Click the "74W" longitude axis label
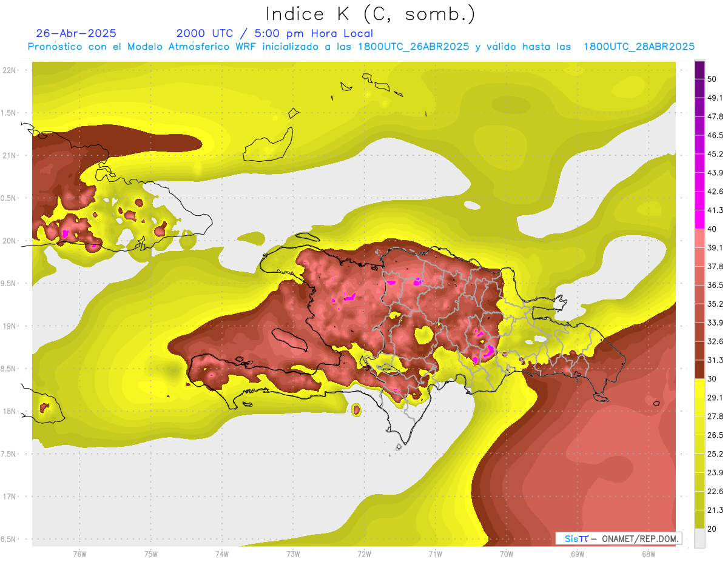This screenshot has width=728, height=562. tap(222, 554)
